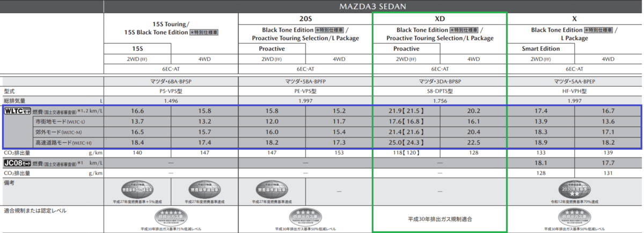Click WLTC fuel value 15.2
The image size is (644, 233).
click(339, 111)
